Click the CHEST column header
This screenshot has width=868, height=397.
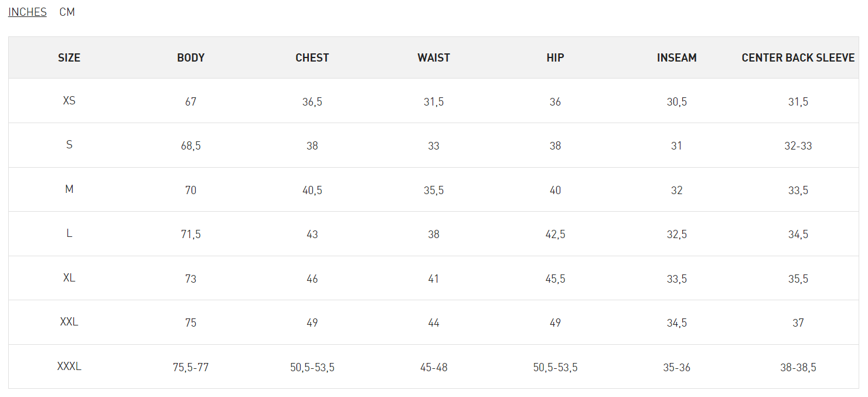point(312,58)
